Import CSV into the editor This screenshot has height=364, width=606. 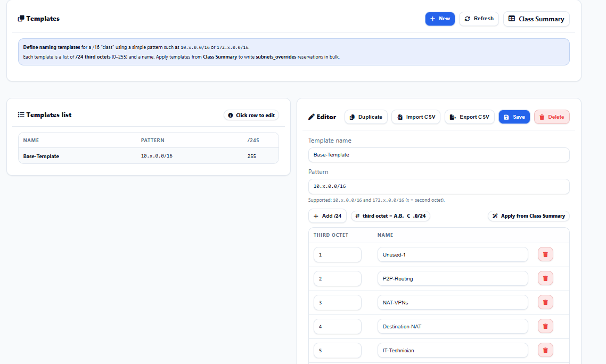point(416,117)
